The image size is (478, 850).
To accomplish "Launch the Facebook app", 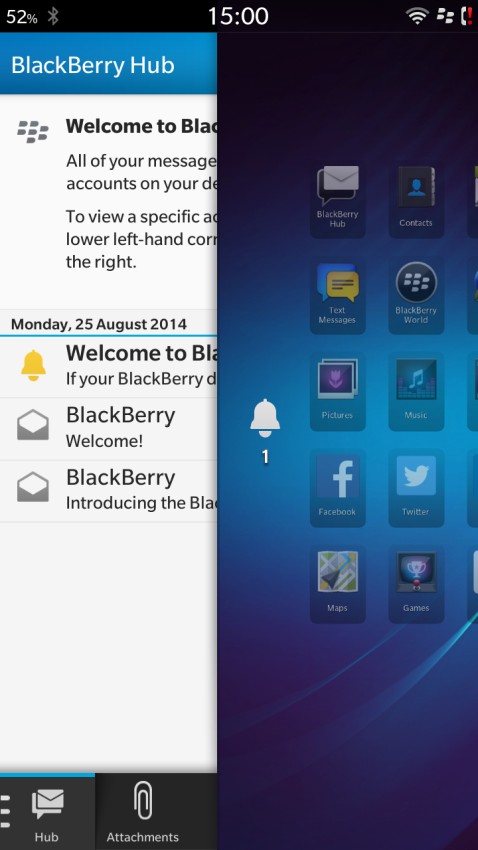I will point(337,488).
